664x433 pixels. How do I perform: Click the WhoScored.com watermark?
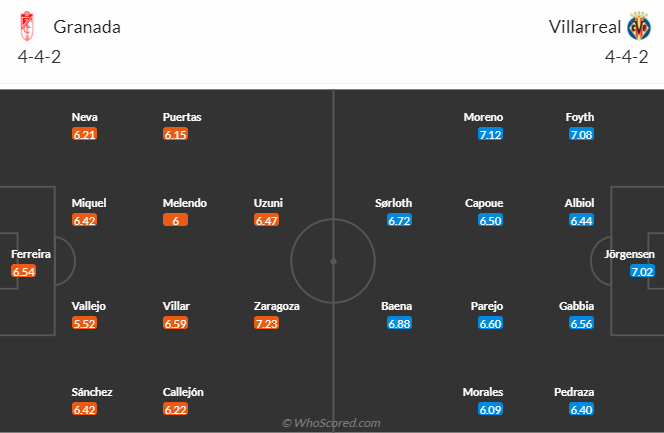pyautogui.click(x=331, y=423)
